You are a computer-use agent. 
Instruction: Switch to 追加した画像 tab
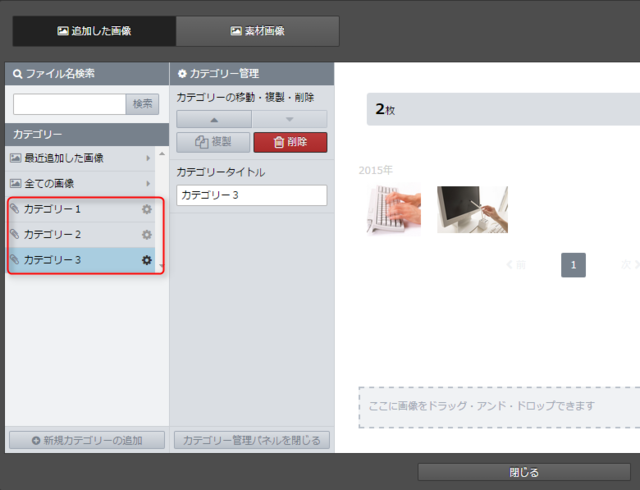click(94, 31)
